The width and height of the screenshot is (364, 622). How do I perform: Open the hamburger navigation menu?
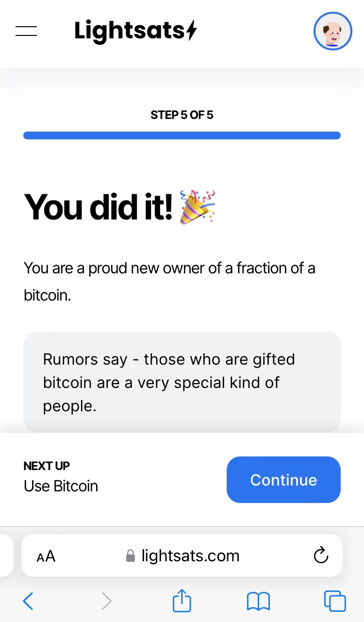pyautogui.click(x=26, y=31)
